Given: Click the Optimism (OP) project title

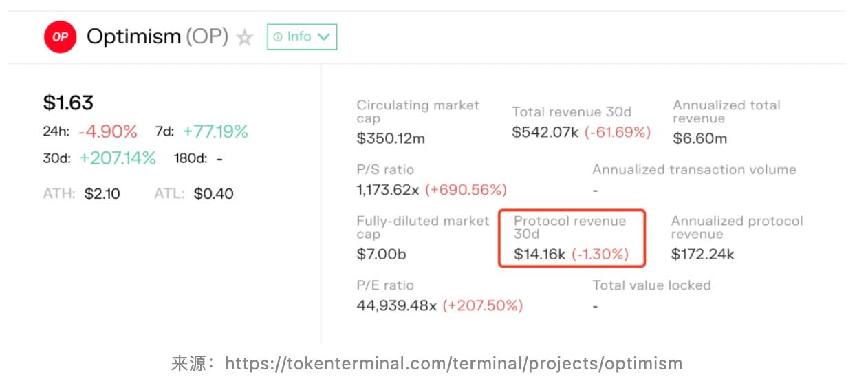Looking at the screenshot, I should (x=157, y=36).
